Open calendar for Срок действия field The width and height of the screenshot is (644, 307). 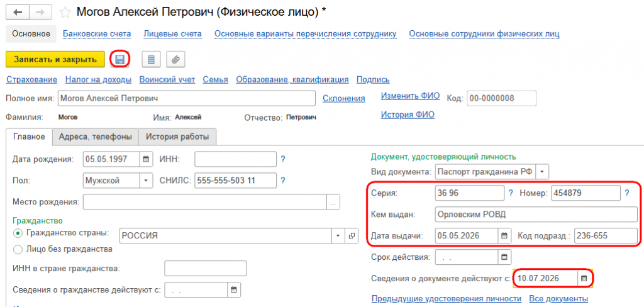(504, 258)
